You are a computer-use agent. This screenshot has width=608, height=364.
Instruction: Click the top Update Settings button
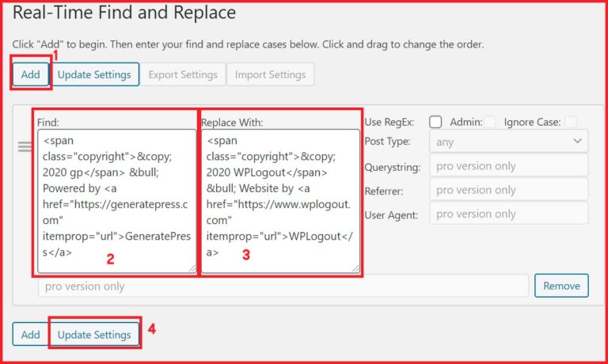[x=94, y=74]
